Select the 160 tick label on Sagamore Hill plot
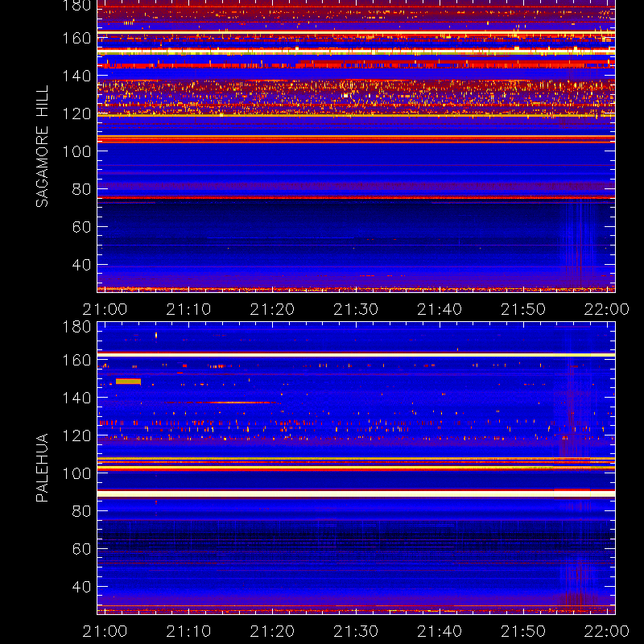This screenshot has height=644, width=644. click(x=76, y=38)
